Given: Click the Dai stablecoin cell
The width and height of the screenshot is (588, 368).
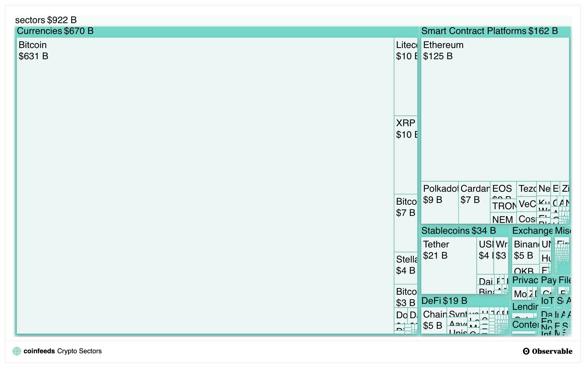Looking at the screenshot, I should pos(486,280).
